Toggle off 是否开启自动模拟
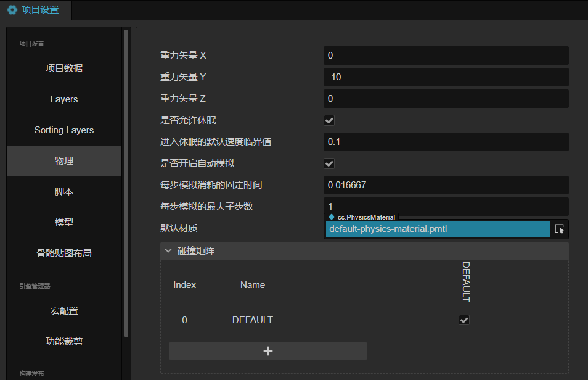The height and width of the screenshot is (380, 588). click(x=329, y=163)
